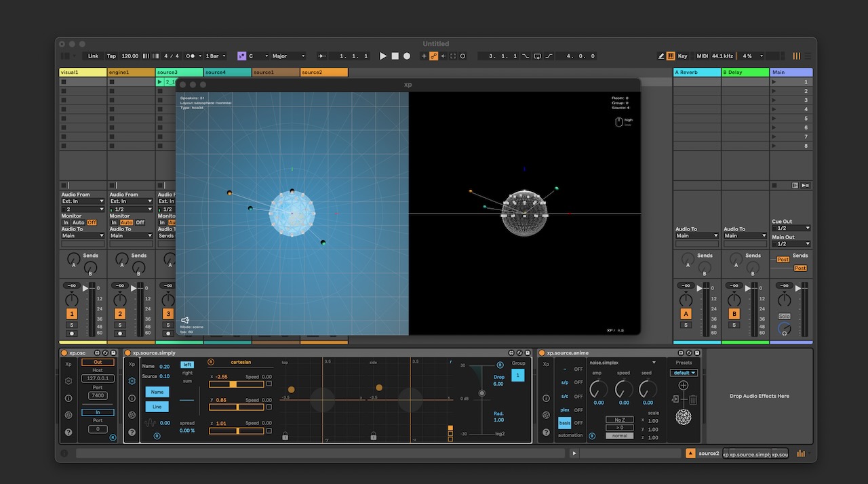
Task: Open the settings gear in xp.osc device
Action: click(68, 381)
